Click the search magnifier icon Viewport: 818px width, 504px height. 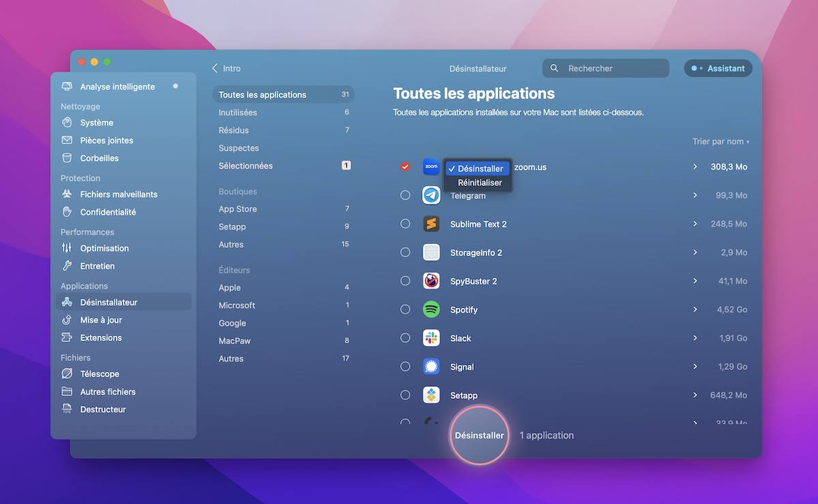point(554,68)
